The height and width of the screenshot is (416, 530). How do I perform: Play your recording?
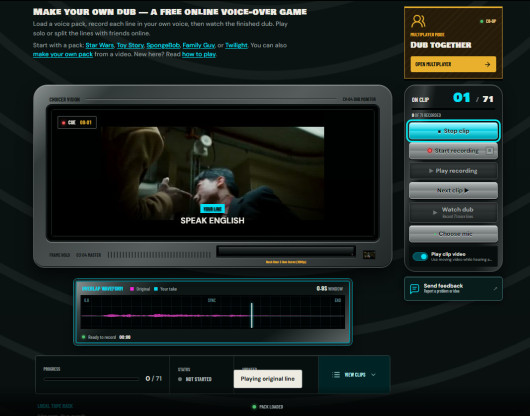click(x=453, y=171)
